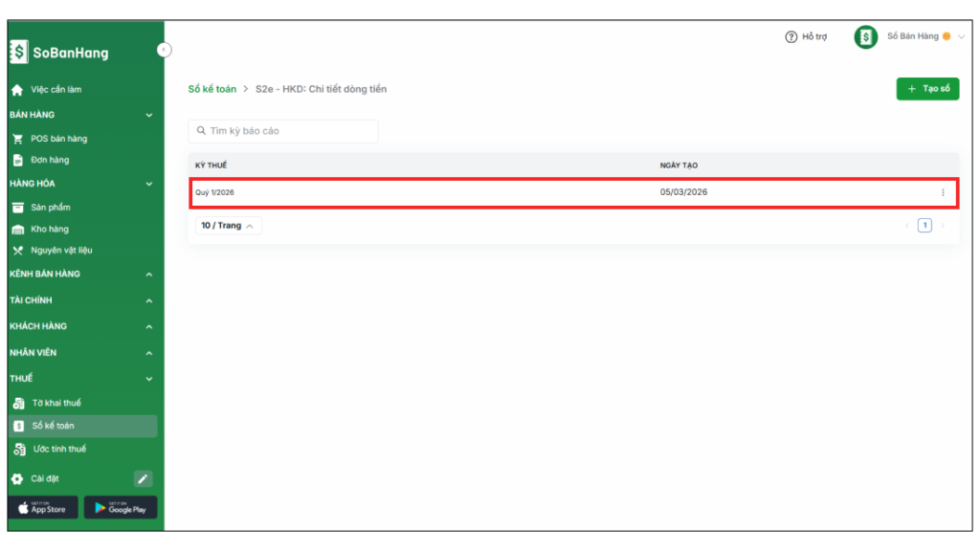Click the pencil edit icon beside Cài đặt
Viewport: 980px width, 552px height.
coord(143,479)
